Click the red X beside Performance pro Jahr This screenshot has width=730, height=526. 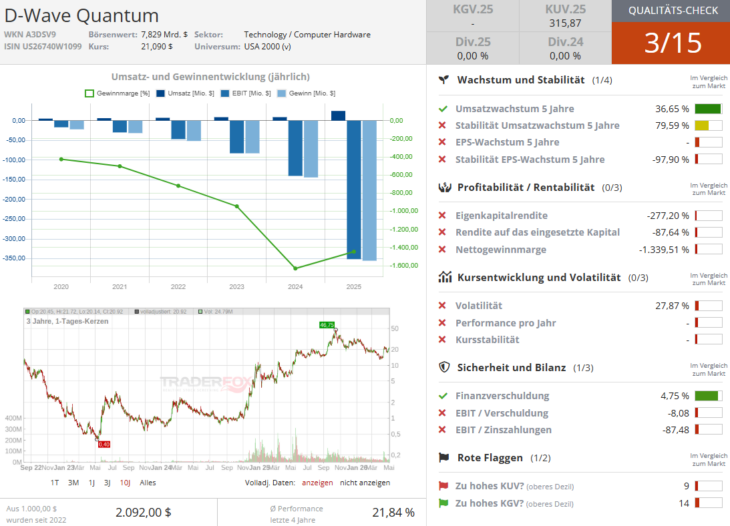[442, 323]
